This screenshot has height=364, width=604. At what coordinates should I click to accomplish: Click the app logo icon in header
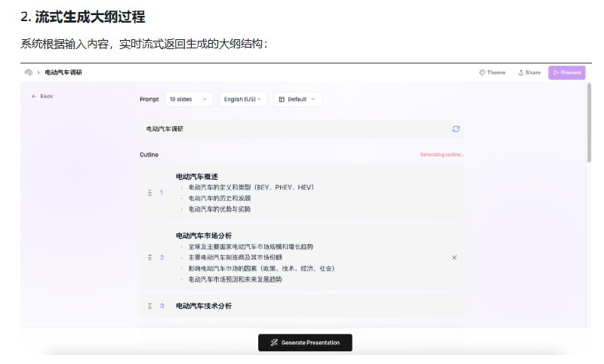[x=29, y=72]
